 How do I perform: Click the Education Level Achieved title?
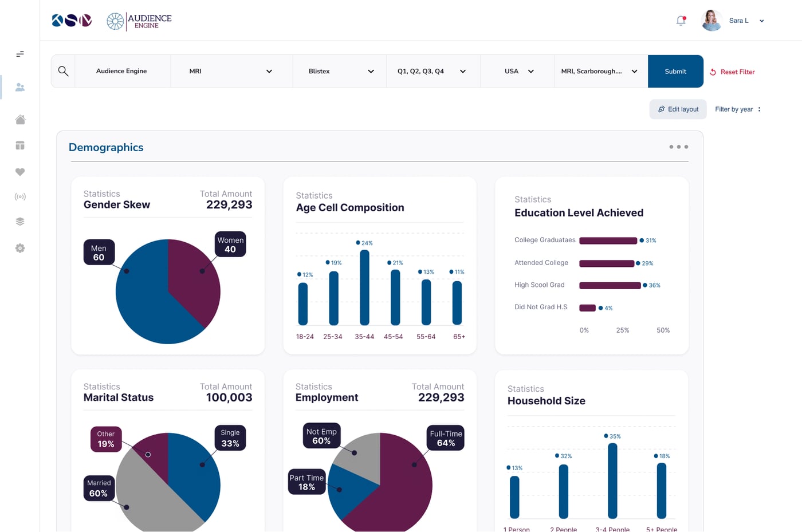coord(579,213)
